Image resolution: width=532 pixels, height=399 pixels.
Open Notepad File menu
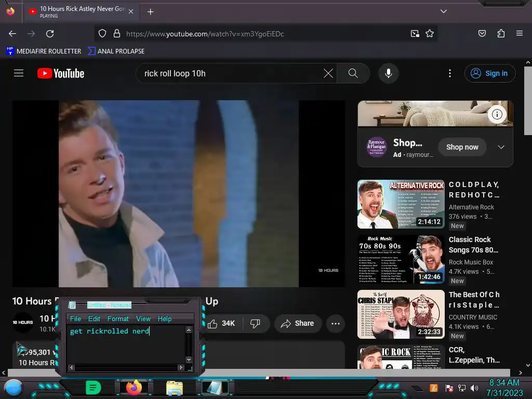point(75,318)
